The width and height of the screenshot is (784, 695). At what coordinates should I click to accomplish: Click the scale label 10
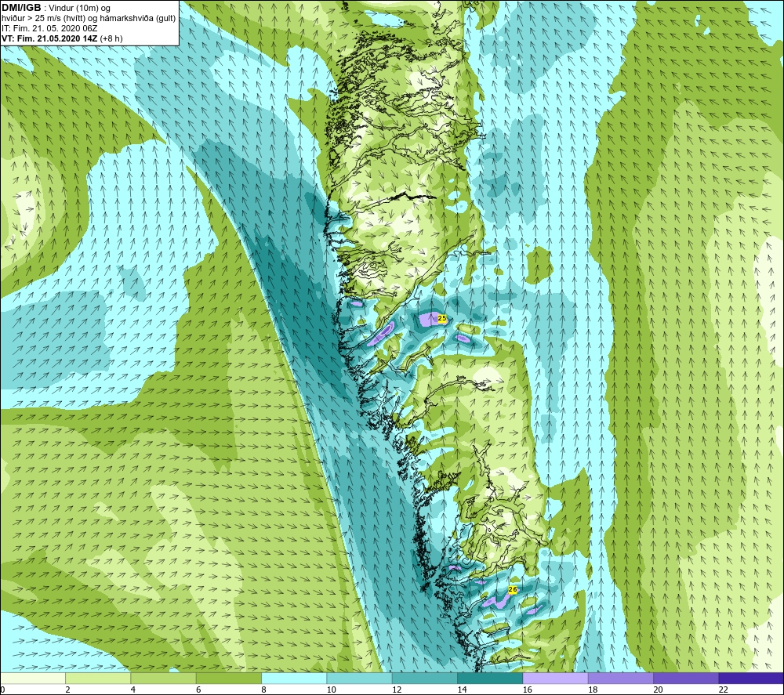click(332, 690)
